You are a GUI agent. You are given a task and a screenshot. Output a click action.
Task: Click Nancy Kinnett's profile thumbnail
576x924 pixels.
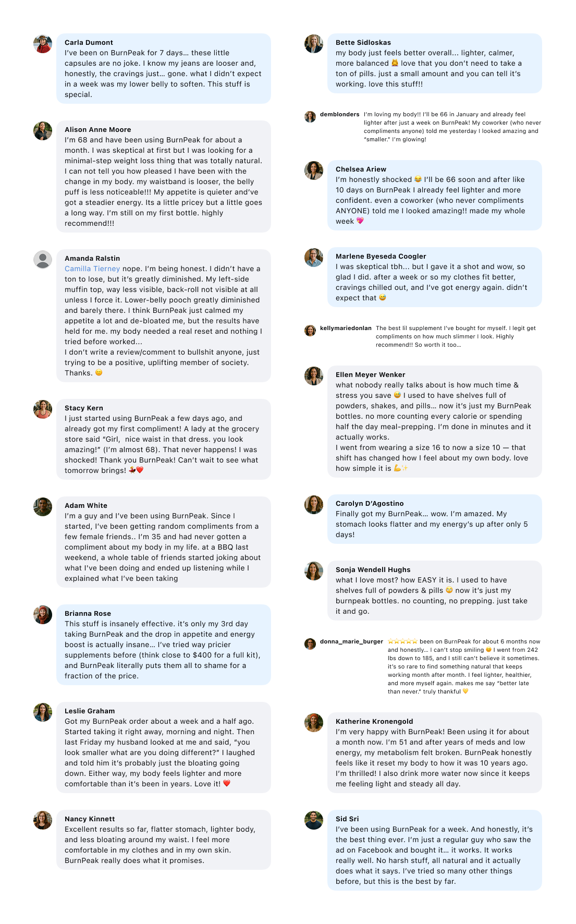tap(43, 820)
